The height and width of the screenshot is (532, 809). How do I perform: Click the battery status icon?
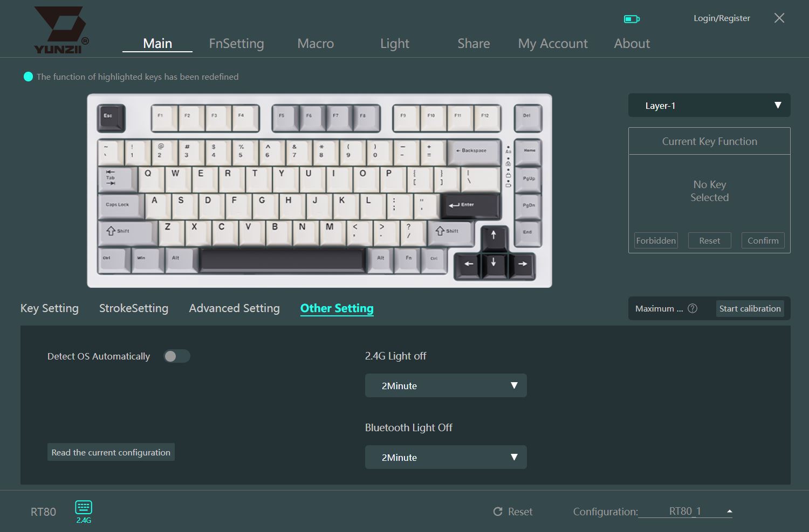click(x=632, y=19)
